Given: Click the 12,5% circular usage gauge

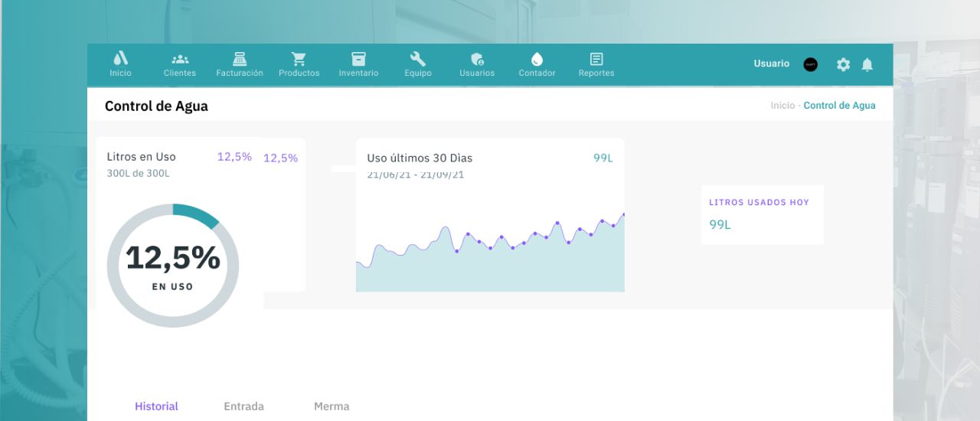Looking at the screenshot, I should point(173,266).
